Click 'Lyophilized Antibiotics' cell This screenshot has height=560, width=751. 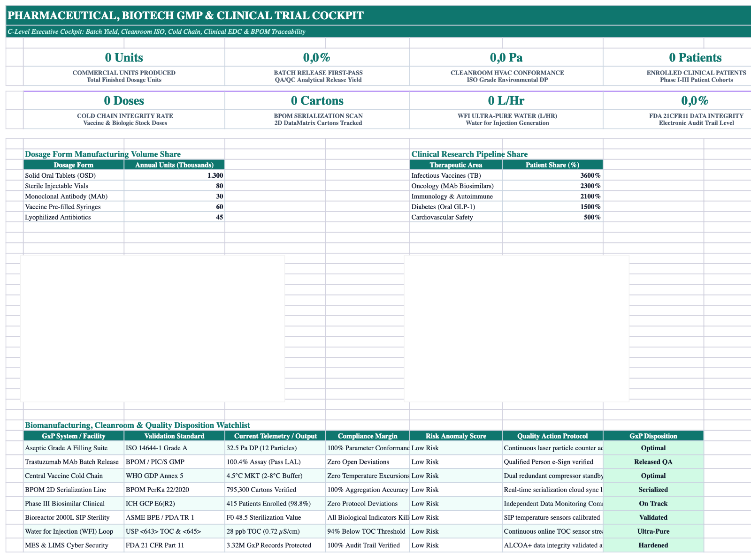74,217
